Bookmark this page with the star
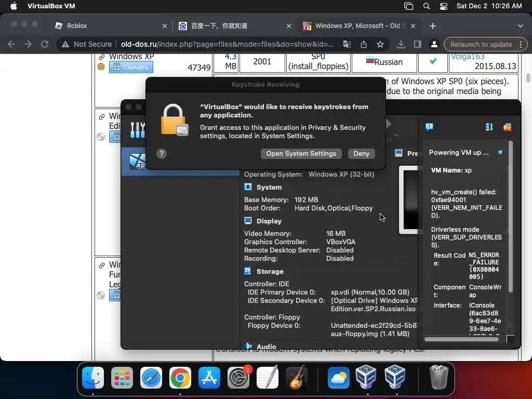 380,45
